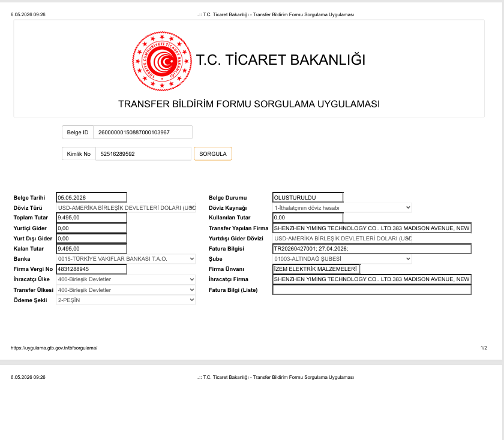Click the Firma Vergi No field
504x440 pixels.
tap(92, 269)
